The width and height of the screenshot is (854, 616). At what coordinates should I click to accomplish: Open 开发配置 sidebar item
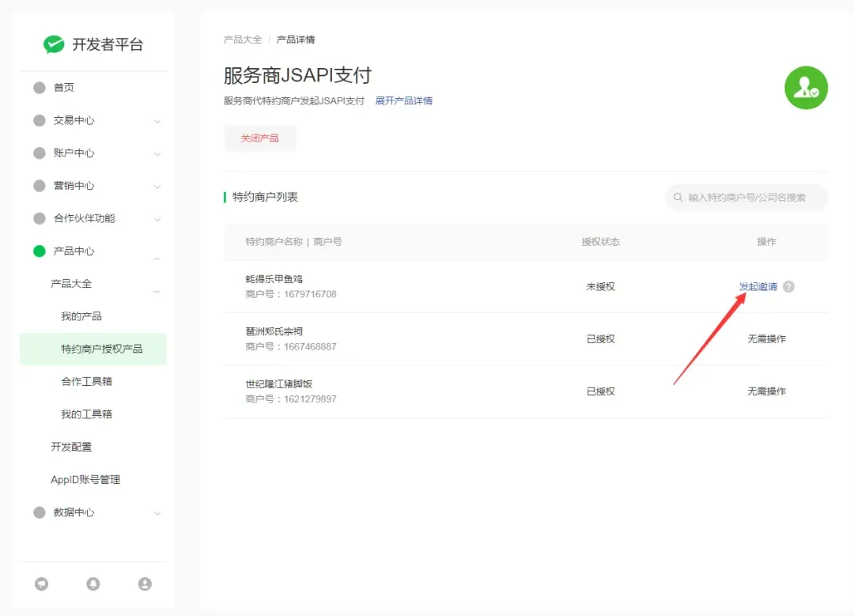click(71, 447)
